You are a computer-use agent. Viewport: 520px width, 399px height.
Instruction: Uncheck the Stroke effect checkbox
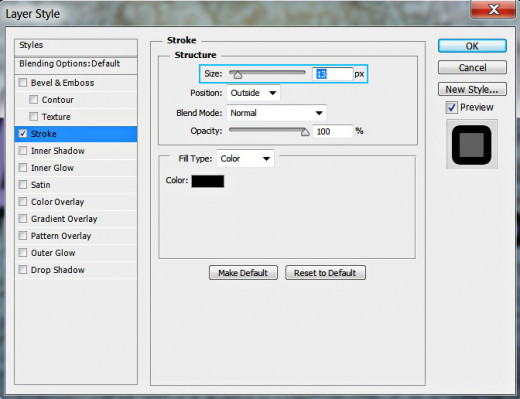(23, 134)
